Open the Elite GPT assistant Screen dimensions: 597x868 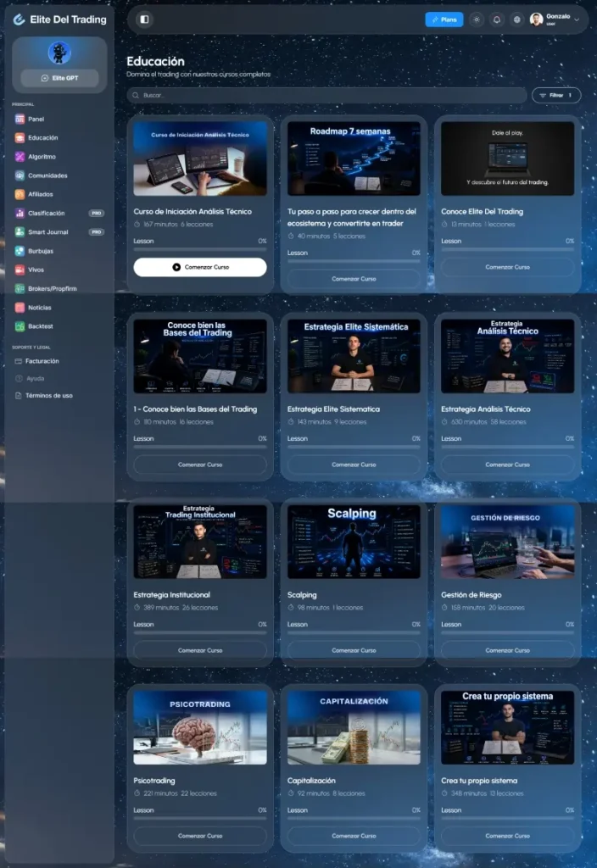(60, 78)
